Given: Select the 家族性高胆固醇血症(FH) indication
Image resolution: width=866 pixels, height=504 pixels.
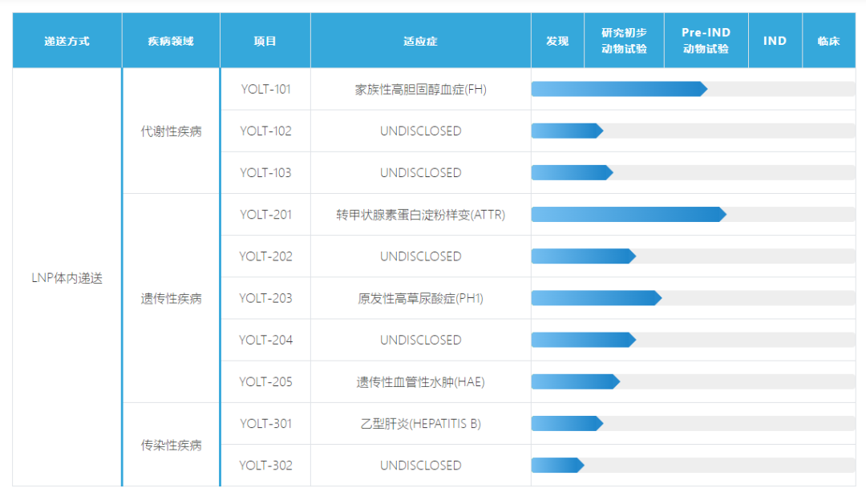Looking at the screenshot, I should (420, 89).
